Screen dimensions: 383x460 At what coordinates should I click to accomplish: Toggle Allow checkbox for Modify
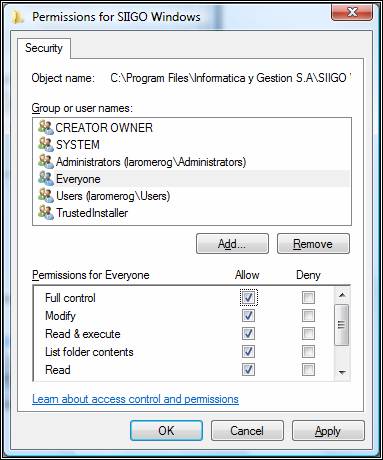248,315
